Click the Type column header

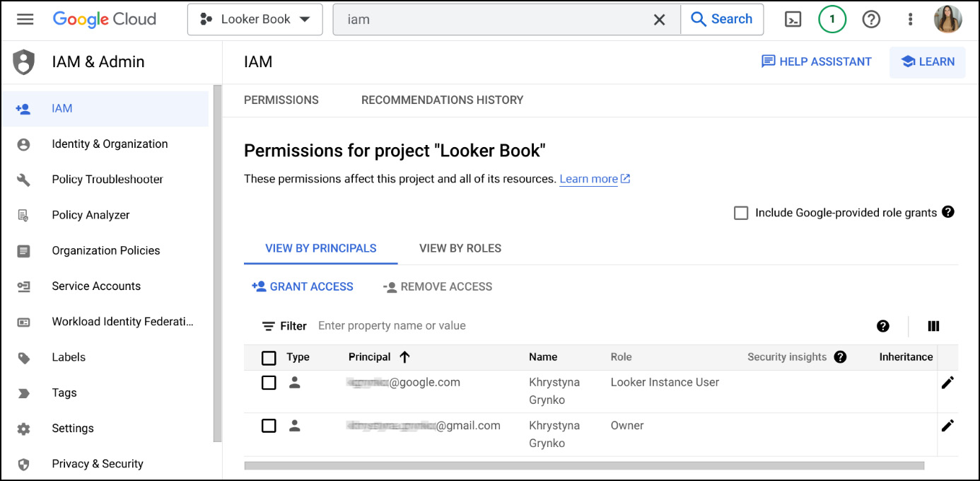[298, 357]
